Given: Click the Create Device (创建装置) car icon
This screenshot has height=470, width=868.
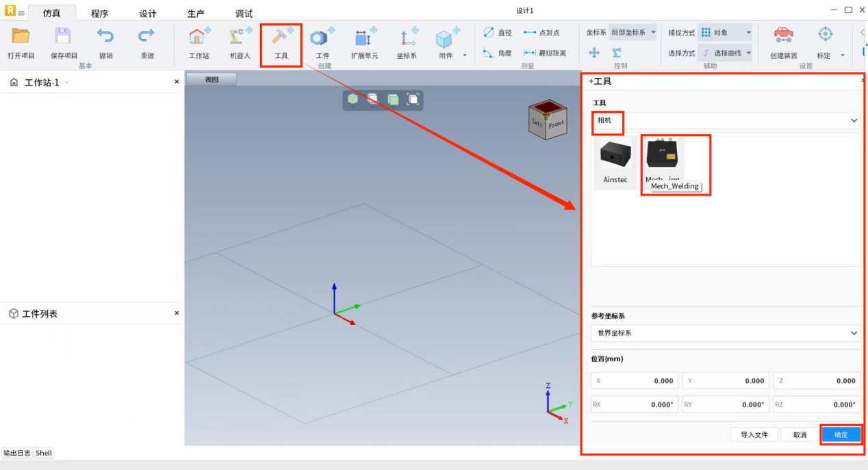Looking at the screenshot, I should coord(783,37).
